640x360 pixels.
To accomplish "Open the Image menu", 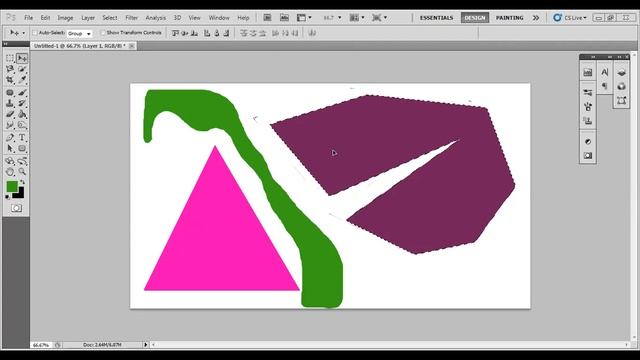I will (x=65, y=18).
